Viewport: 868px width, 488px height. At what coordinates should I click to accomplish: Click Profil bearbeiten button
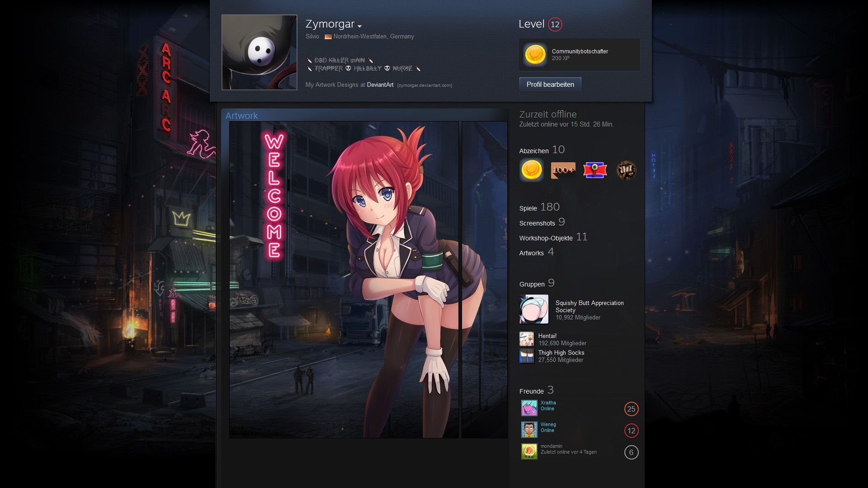click(550, 84)
